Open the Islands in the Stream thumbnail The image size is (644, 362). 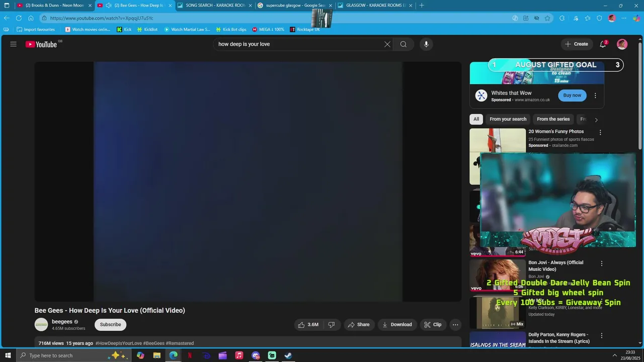(498, 339)
